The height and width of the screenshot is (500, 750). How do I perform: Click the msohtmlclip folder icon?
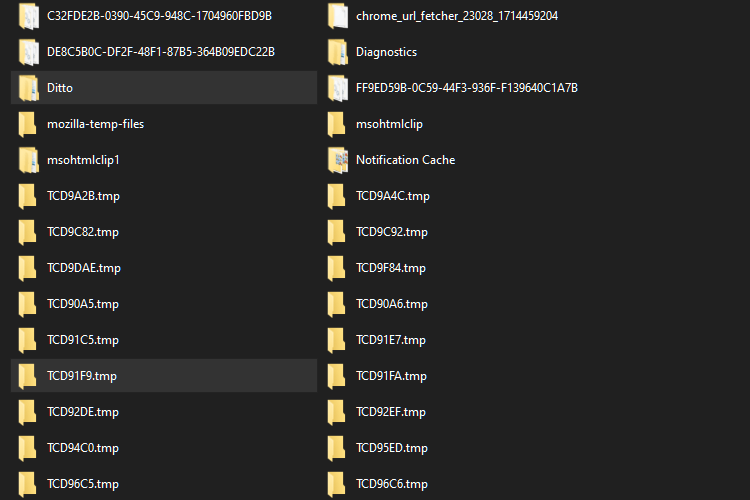tap(337, 124)
